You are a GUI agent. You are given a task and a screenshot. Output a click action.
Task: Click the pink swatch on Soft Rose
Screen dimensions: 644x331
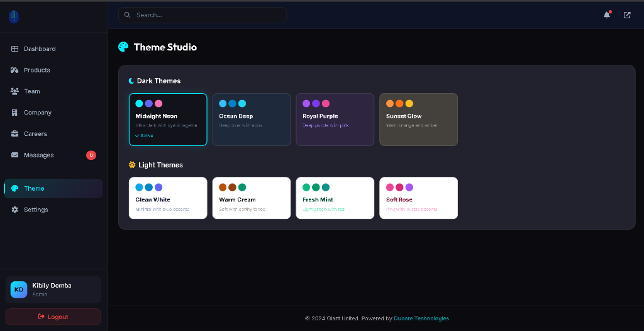(x=390, y=188)
